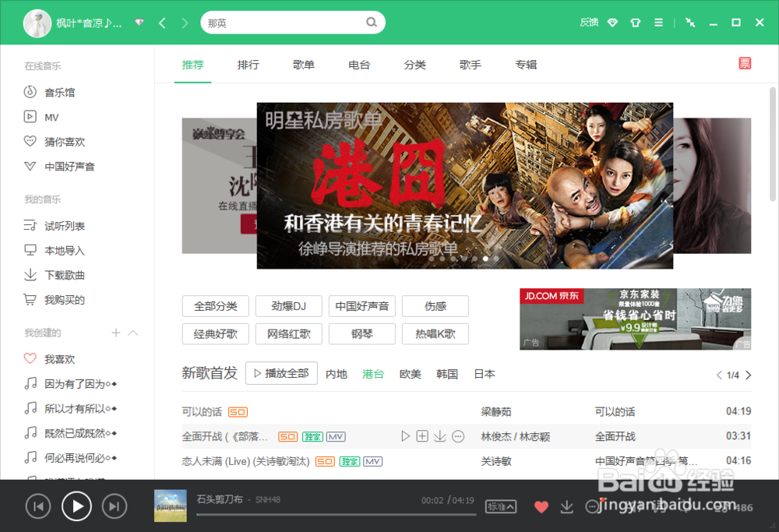This screenshot has width=779, height=532.
Task: Switch to the 歌单 tab
Action: pos(304,65)
